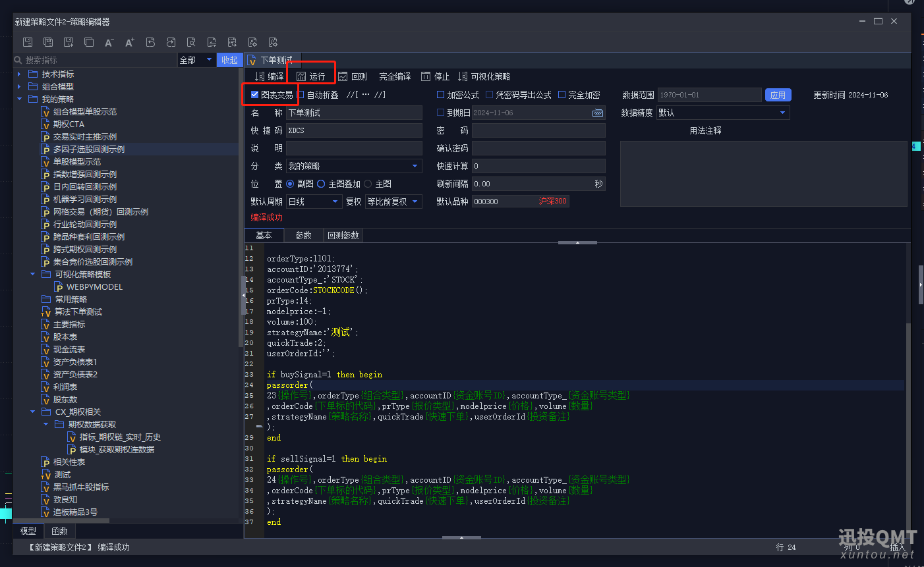Select the 主图叠加 radio button

pyautogui.click(x=321, y=184)
